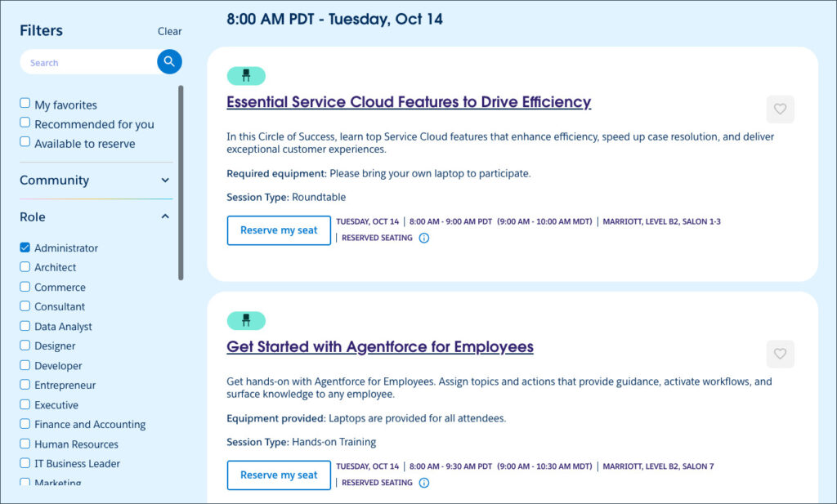Open Essential Service Cloud Features session link
This screenshot has width=837, height=504.
(x=408, y=102)
